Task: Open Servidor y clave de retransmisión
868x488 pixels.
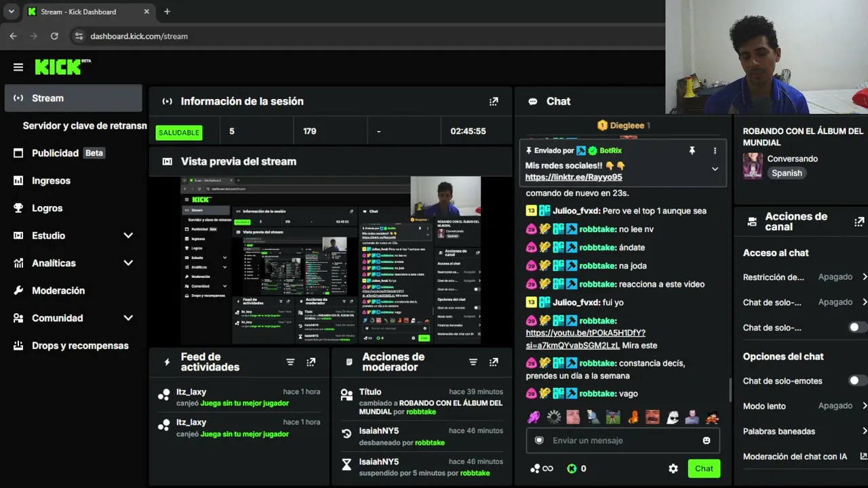Action: click(x=85, y=125)
